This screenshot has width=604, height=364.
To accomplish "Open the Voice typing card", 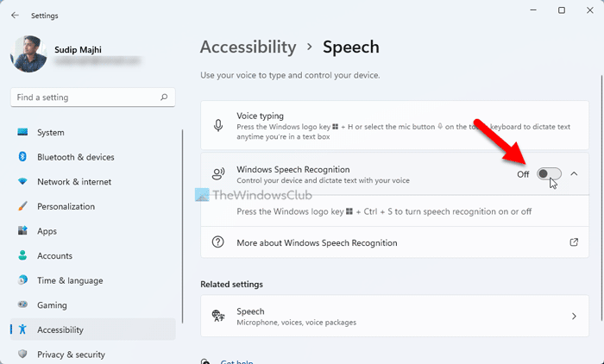I will click(x=395, y=126).
